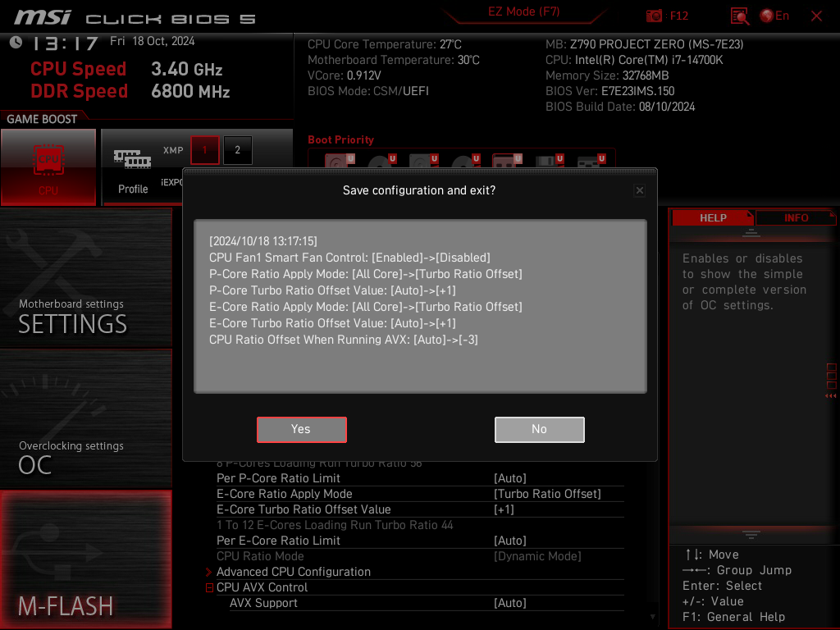840x630 pixels.
Task: Click the 'Boot Priority' heading
Action: [340, 139]
